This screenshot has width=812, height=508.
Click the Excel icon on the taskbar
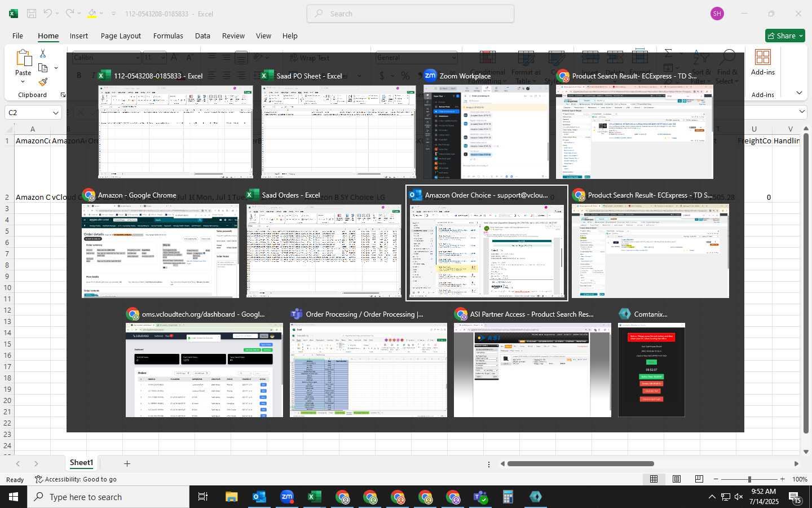[314, 497]
